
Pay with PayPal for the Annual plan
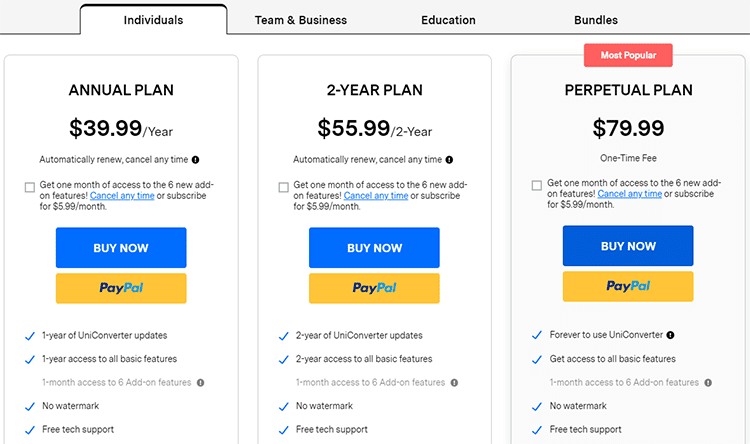[x=121, y=288]
